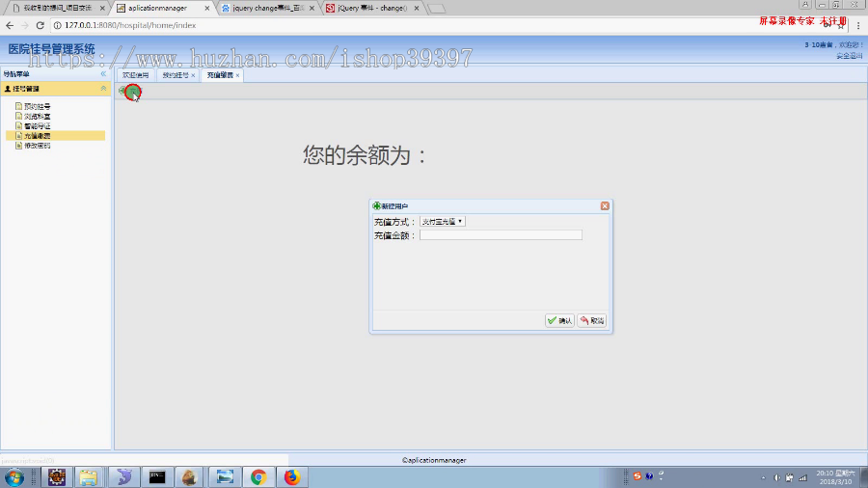Open the 充值方式 payment method dropdown
Image resolution: width=868 pixels, height=488 pixels.
[443, 221]
